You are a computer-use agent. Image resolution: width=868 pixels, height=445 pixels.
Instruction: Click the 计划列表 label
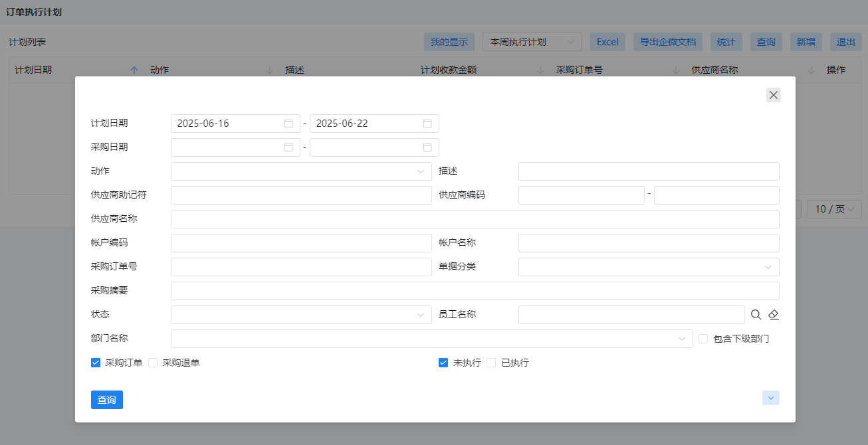point(27,42)
